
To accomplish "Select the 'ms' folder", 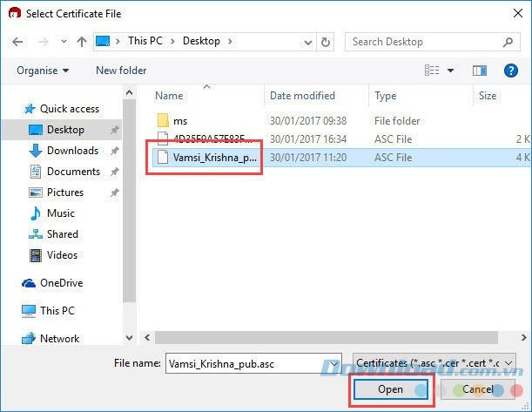I will [180, 121].
